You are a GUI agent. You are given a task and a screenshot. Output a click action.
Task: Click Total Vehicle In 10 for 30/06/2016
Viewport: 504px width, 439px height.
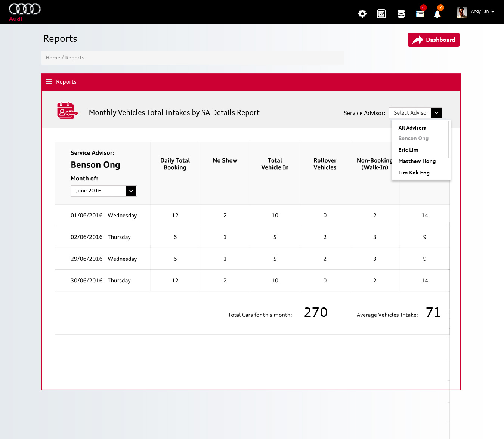tap(275, 281)
